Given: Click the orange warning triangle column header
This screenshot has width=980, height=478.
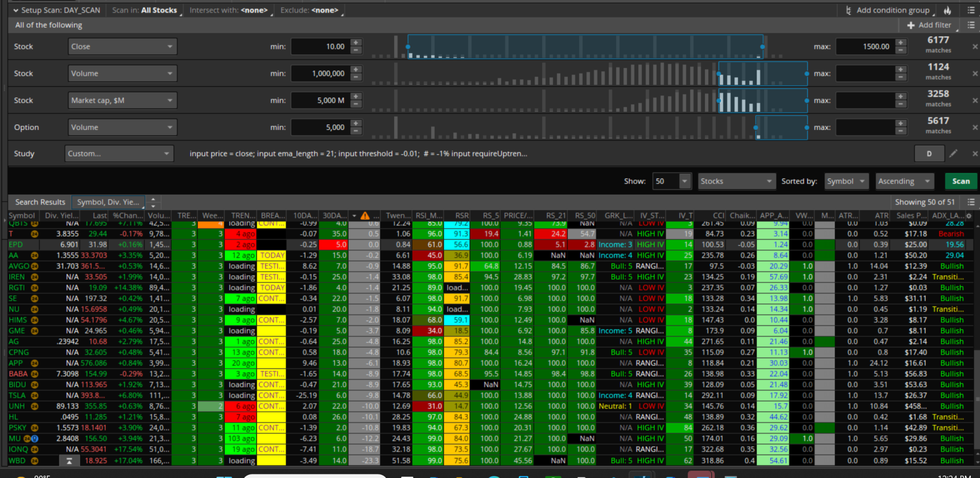Looking at the screenshot, I should (365, 216).
